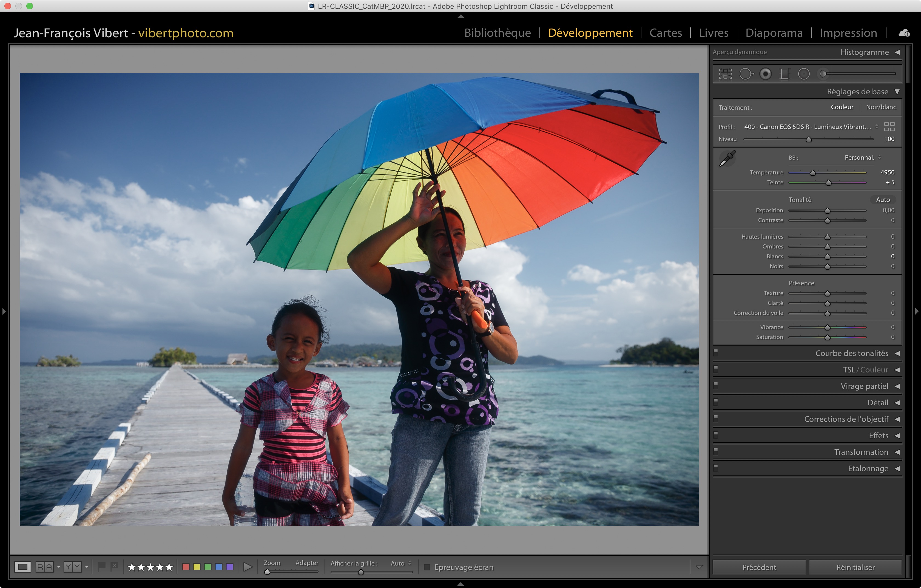Open the Impression module
The width and height of the screenshot is (921, 588).
click(848, 33)
